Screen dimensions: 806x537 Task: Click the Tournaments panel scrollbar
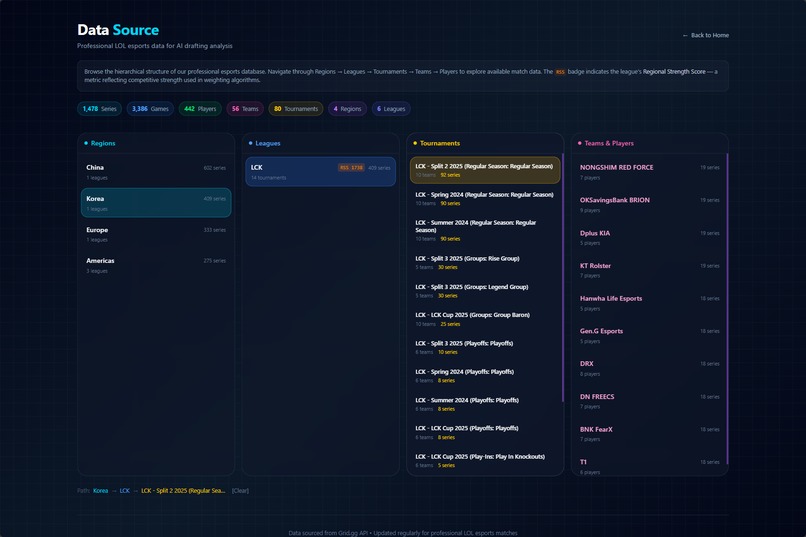coord(563,277)
